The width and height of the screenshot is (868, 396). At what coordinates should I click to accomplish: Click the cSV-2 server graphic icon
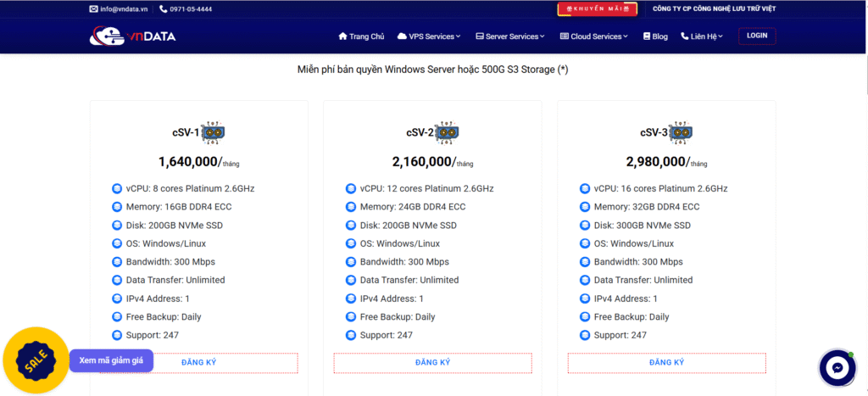point(447,133)
